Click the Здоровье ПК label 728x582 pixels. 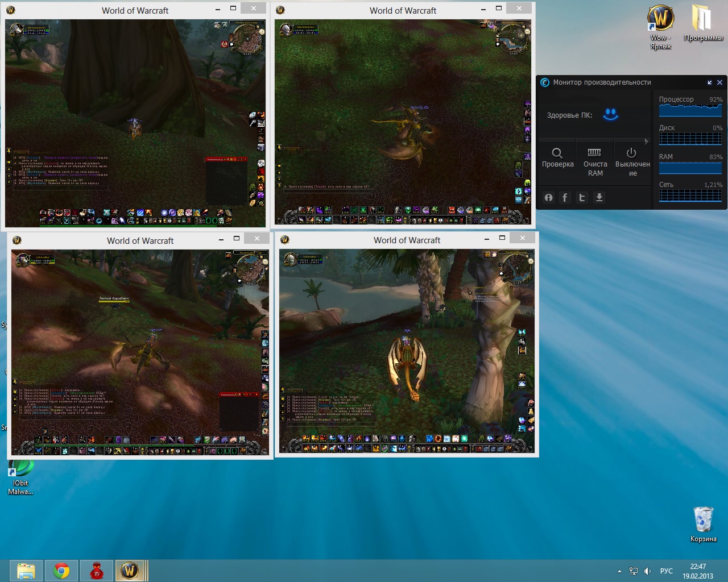[569, 115]
